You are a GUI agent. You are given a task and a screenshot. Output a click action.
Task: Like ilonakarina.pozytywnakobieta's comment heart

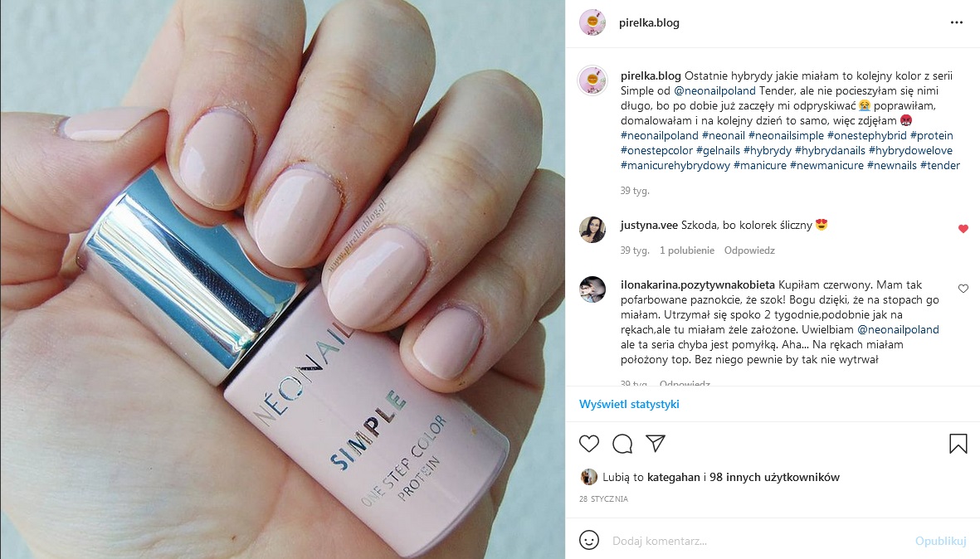click(x=963, y=289)
